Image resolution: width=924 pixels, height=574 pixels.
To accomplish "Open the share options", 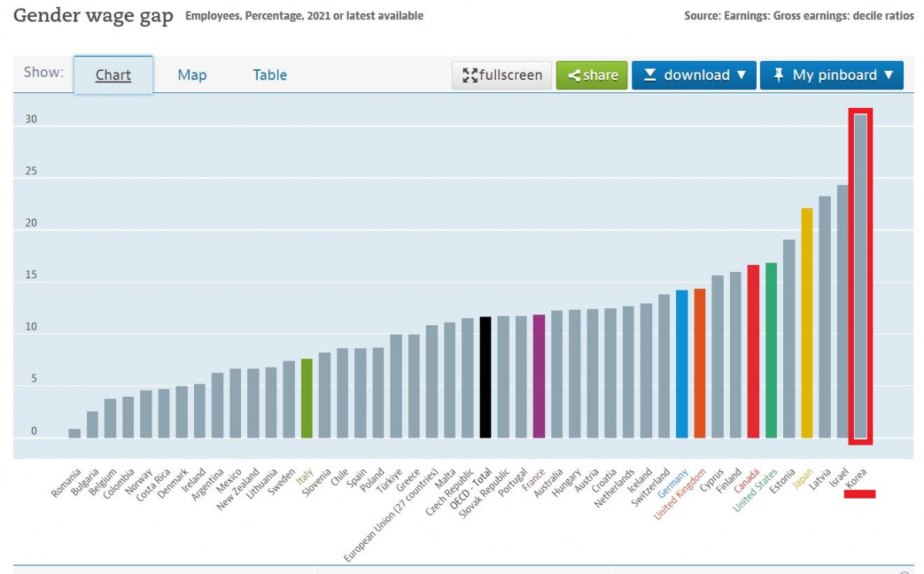I will coord(591,75).
